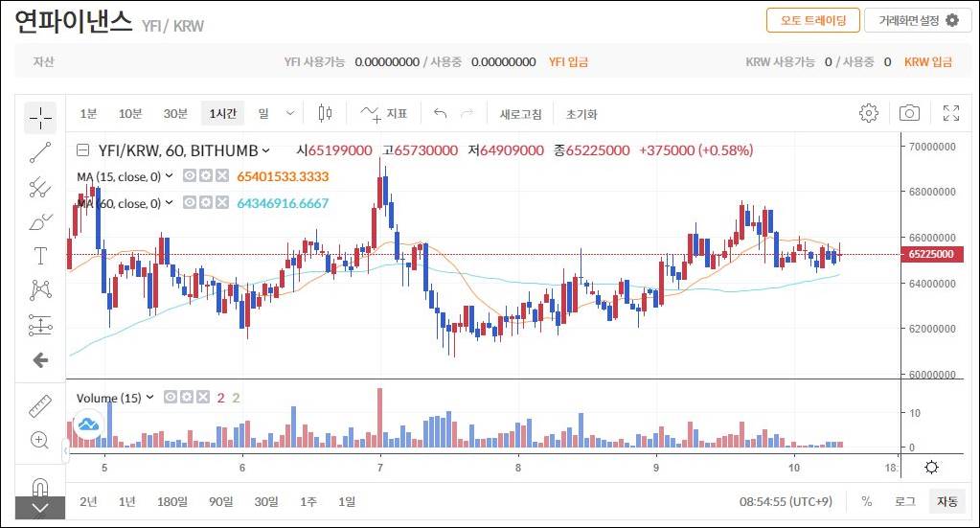Select the pattern drawing tool

[x=40, y=290]
